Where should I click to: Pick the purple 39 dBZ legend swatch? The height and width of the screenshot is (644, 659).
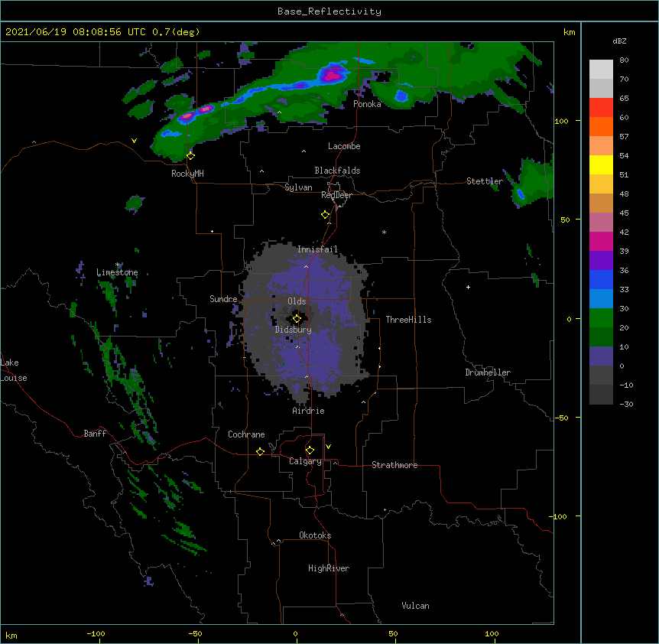(x=601, y=261)
